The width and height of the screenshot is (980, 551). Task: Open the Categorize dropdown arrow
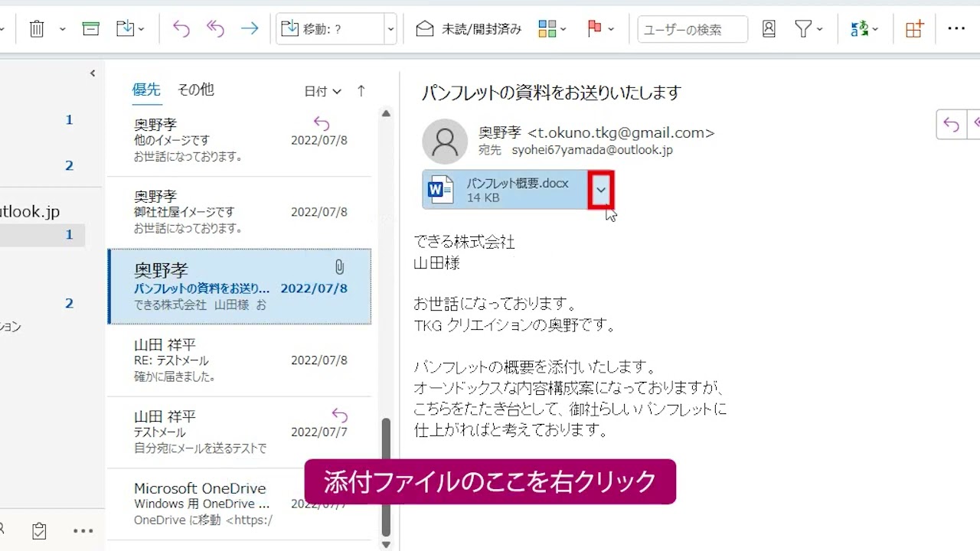coord(563,29)
